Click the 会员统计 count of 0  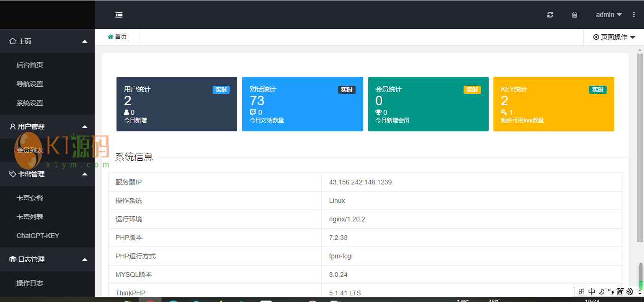point(379,101)
